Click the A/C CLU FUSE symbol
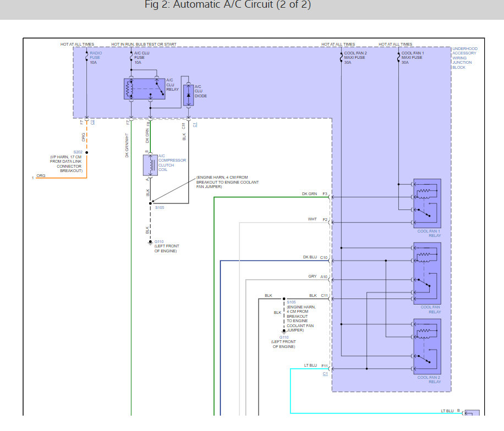504x431 pixels. (x=131, y=57)
